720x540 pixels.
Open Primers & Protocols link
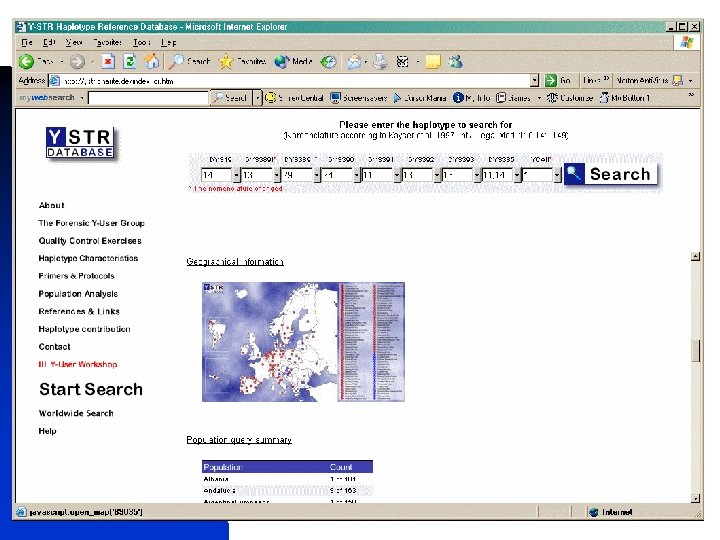76,276
